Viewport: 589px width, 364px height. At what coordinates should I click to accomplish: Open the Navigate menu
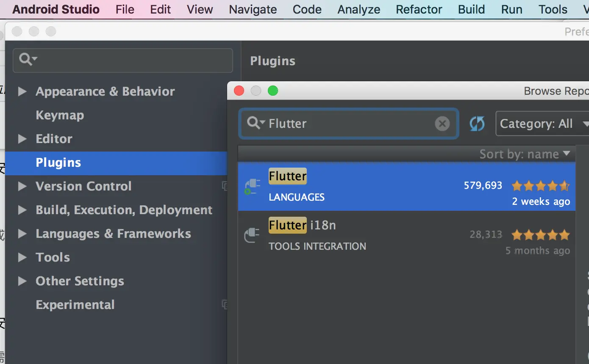(253, 9)
